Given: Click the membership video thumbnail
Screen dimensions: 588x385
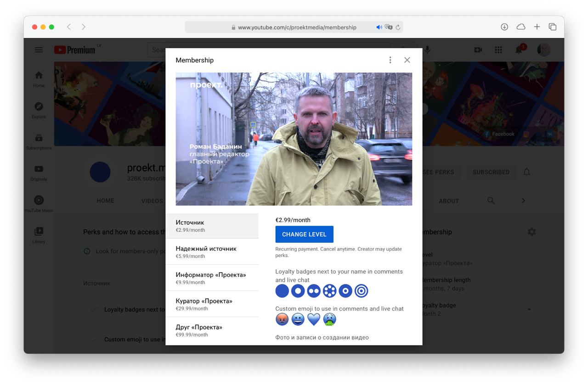Looking at the screenshot, I should (x=294, y=139).
